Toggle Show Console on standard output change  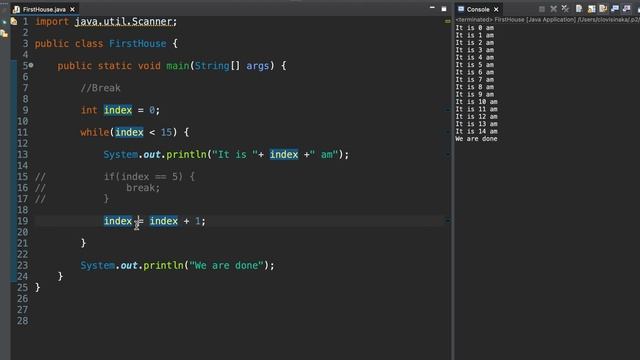pyautogui.click(x=615, y=9)
